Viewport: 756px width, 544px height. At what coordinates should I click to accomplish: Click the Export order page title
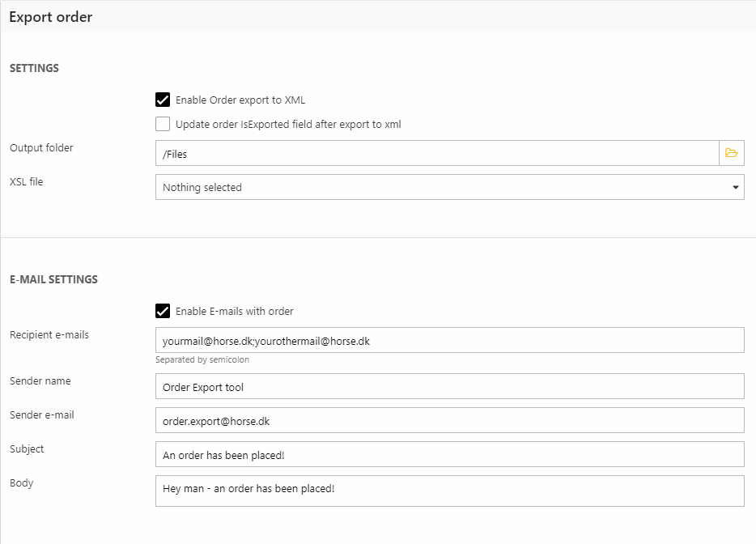(50, 17)
